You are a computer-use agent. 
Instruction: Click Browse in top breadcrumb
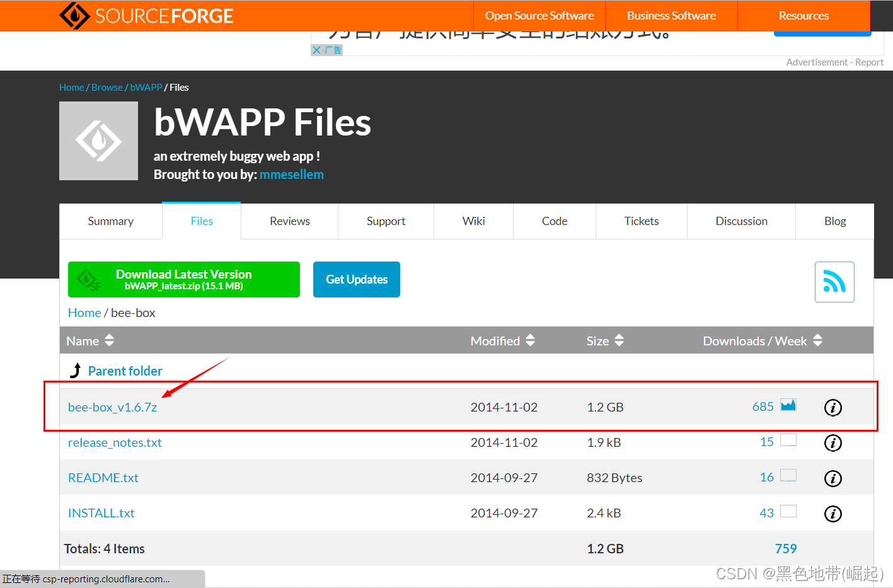107,88
